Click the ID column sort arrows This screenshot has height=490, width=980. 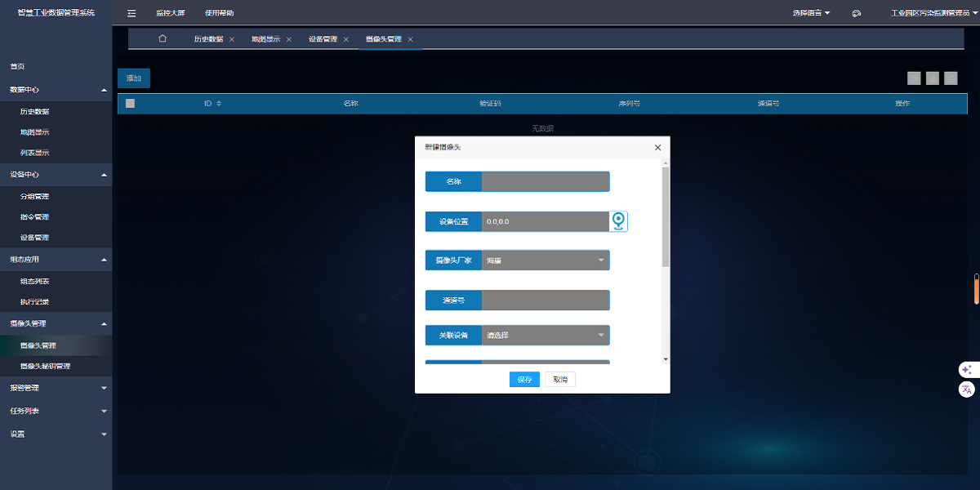(219, 104)
